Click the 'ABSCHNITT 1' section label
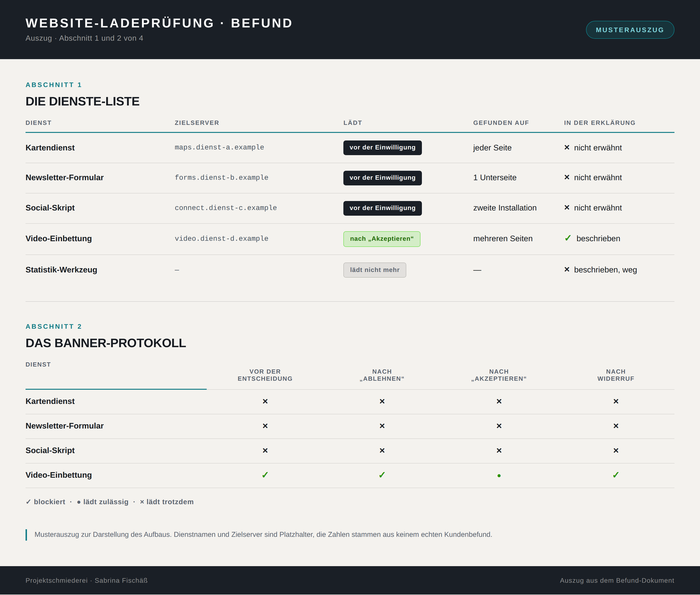Screen dimensions: 700x595 click(x=54, y=85)
